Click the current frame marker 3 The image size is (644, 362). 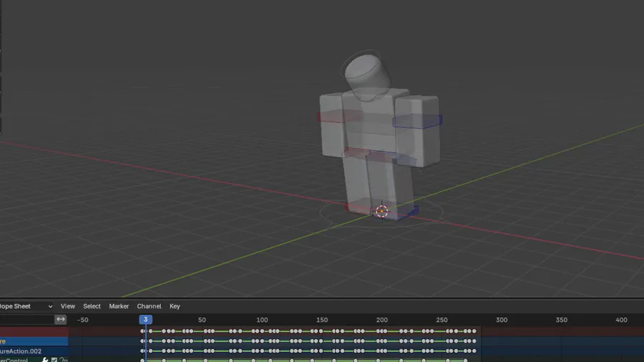(145, 319)
